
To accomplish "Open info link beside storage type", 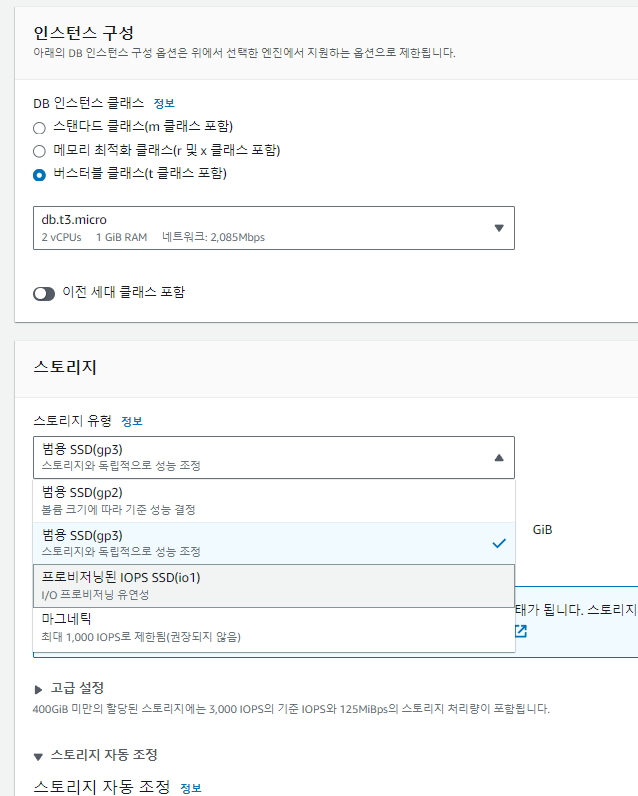I will [x=132, y=421].
